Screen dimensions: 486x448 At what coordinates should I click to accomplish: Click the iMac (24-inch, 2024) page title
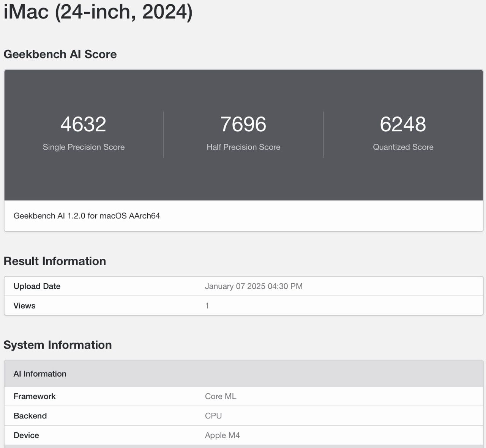[x=98, y=12]
